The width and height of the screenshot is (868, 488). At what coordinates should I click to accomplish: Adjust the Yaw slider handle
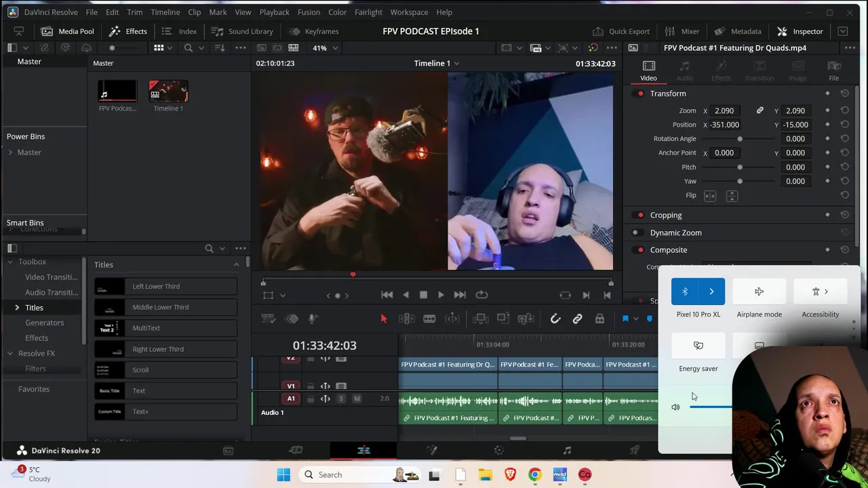point(740,182)
